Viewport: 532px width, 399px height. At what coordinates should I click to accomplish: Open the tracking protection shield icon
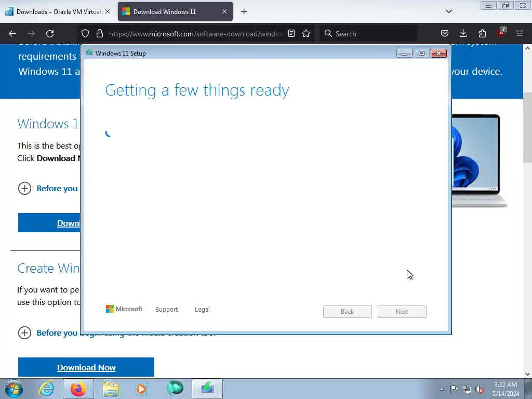85,33
